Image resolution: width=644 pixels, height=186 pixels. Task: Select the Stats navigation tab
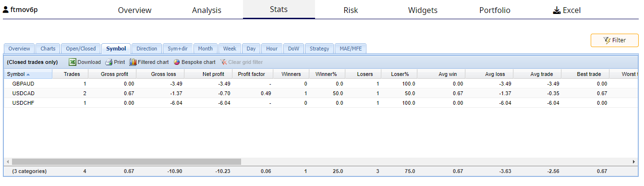click(x=279, y=10)
